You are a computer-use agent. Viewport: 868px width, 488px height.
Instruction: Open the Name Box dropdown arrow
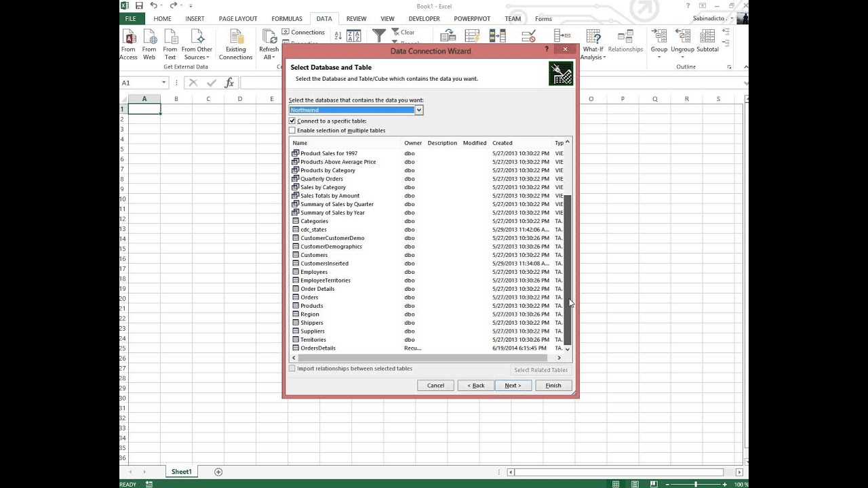click(x=163, y=83)
